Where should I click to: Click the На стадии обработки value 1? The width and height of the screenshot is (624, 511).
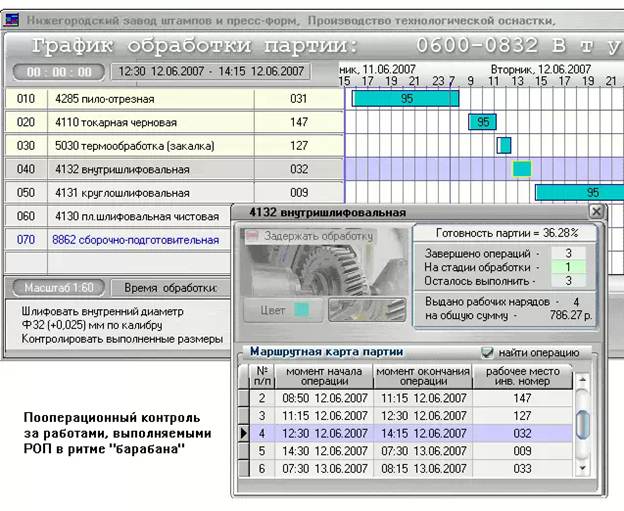(568, 267)
